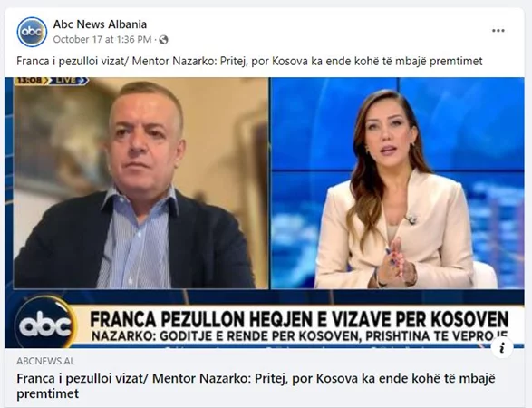Screen dimensions: 532x408
Task: Click the LIVE badge on the video
Action: 69,81
